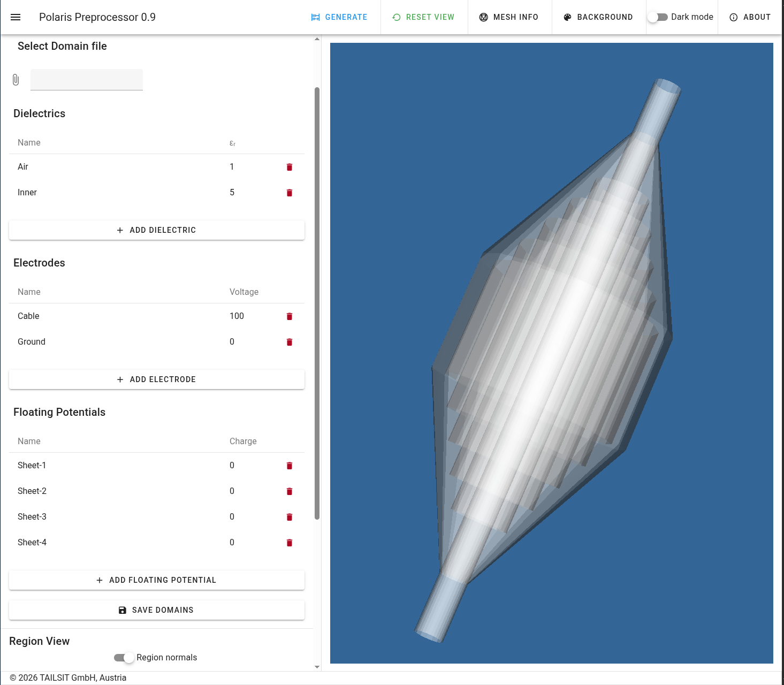Viewport: 784px width, 685px height.
Task: Click the scroll up arrow of left panel
Action: 317,39
